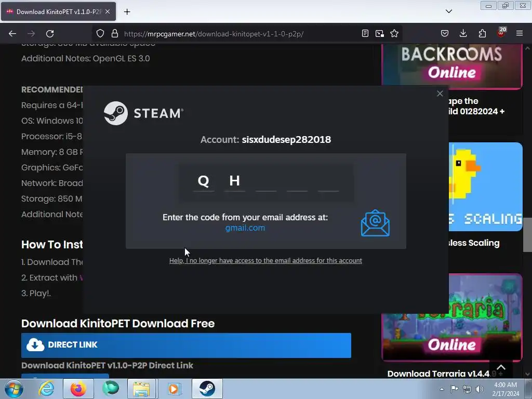This screenshot has width=532, height=399.
Task: Open the Windows Start menu
Action: click(x=14, y=389)
